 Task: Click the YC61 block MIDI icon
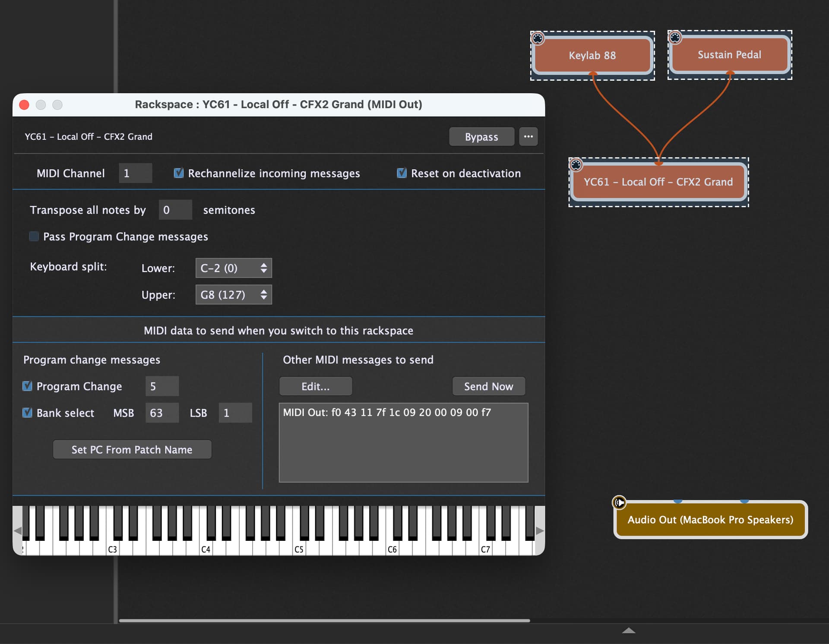[576, 164]
